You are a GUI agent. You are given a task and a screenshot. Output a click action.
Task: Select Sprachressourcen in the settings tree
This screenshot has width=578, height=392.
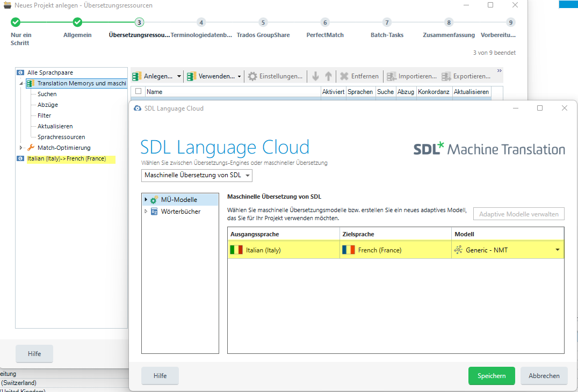click(61, 137)
